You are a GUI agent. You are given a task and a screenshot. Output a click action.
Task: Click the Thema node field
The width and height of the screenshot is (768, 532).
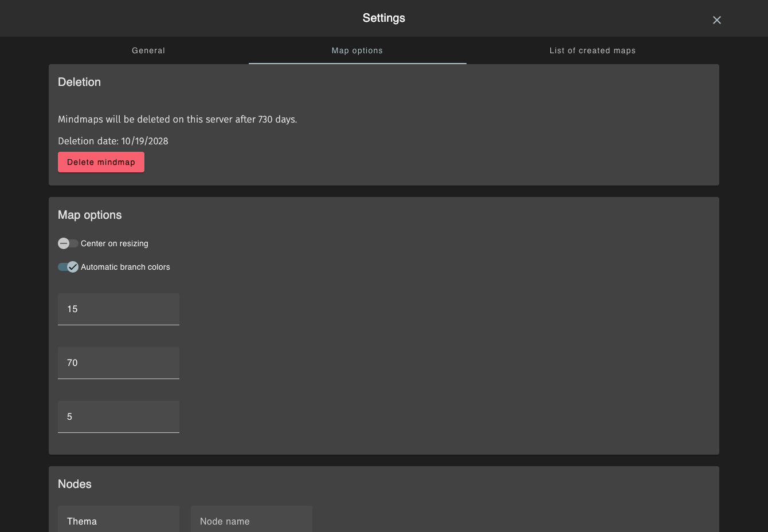119,520
